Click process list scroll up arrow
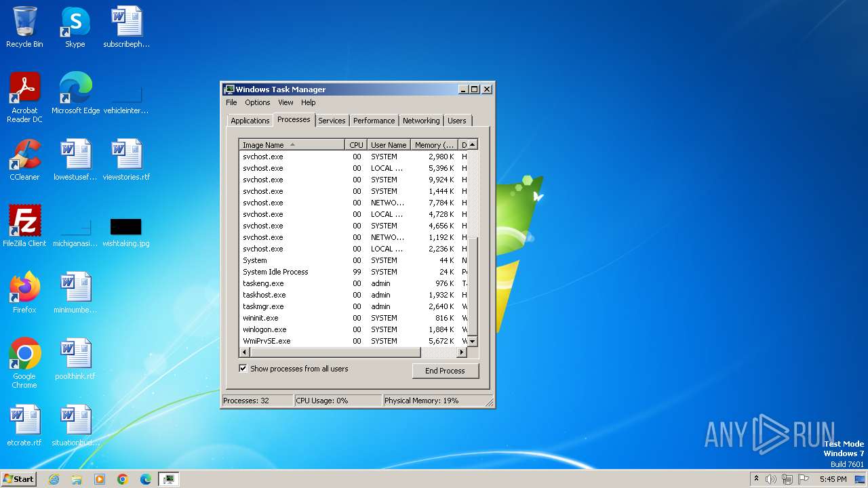 click(473, 144)
